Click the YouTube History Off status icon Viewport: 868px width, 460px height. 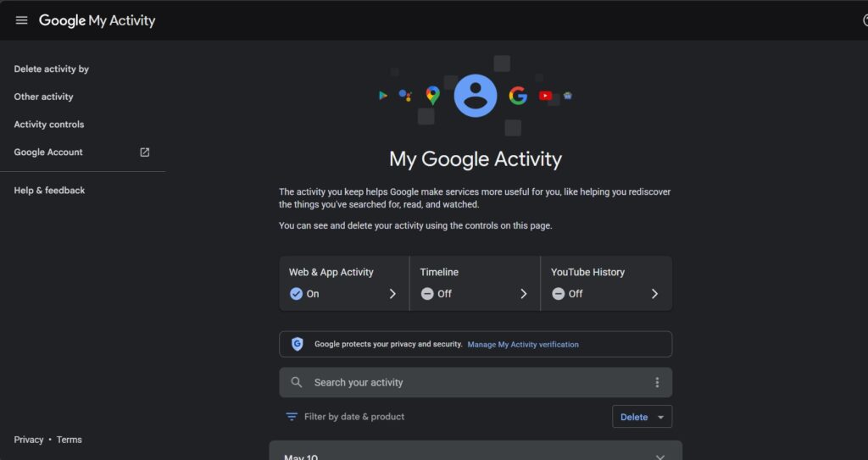[x=558, y=294]
